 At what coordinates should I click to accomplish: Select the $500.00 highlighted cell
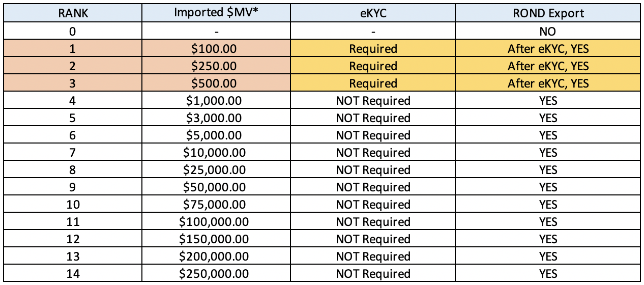tap(217, 83)
